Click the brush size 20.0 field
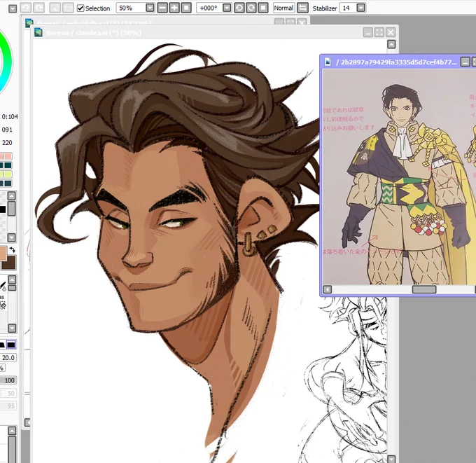This screenshot has height=463, width=476. pyautogui.click(x=8, y=357)
